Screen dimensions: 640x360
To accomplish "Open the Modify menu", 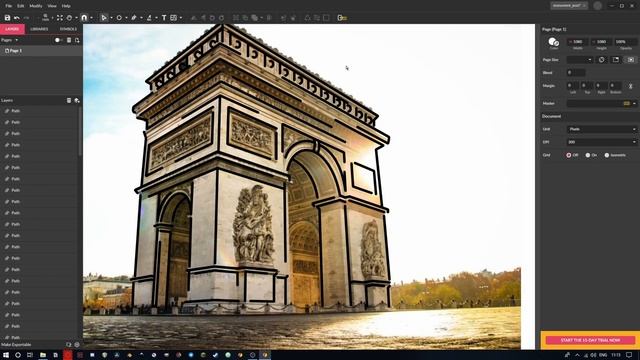I will (36, 6).
